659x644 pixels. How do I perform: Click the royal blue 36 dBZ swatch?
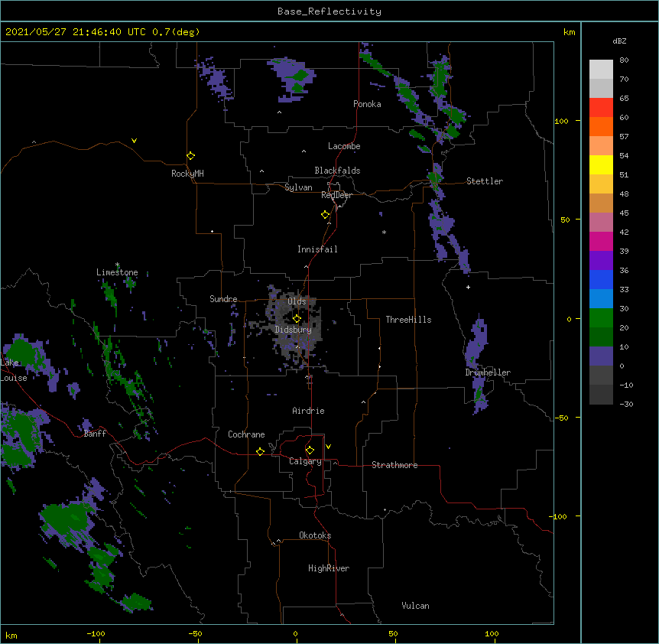[601, 279]
